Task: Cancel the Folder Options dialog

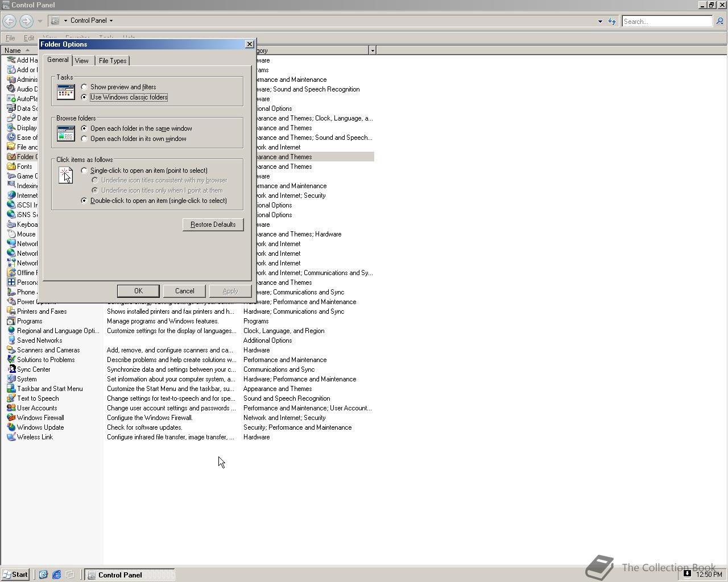Action: [184, 291]
